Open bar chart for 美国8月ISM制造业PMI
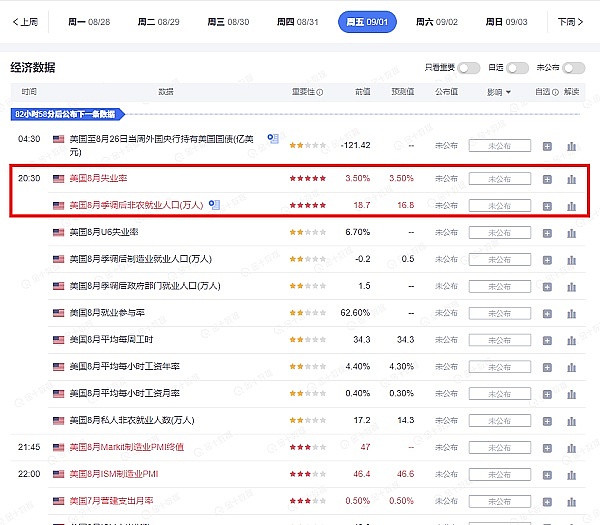This screenshot has height=525, width=600. point(572,473)
